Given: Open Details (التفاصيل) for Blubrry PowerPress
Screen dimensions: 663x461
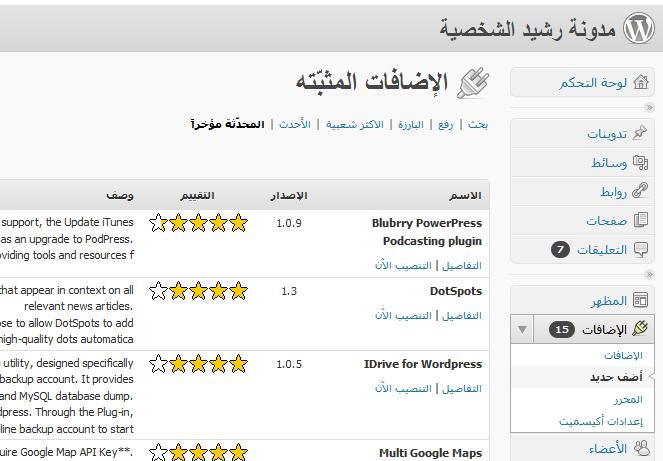Looking at the screenshot, I should coord(461,265).
